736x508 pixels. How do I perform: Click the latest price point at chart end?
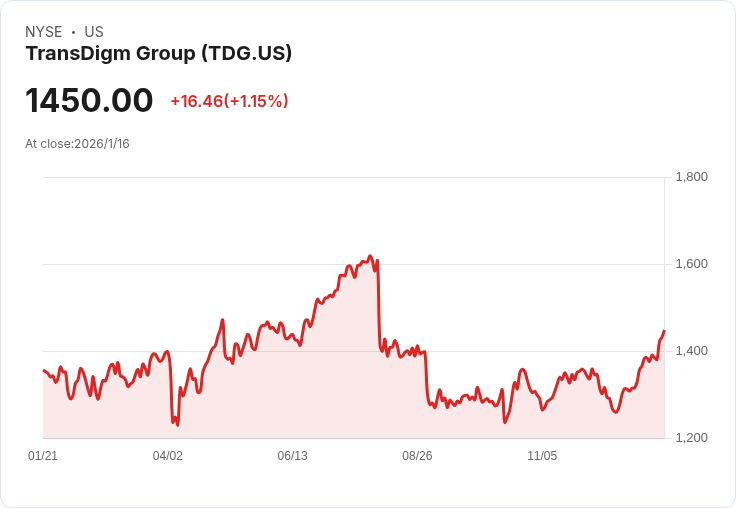[x=664, y=331]
